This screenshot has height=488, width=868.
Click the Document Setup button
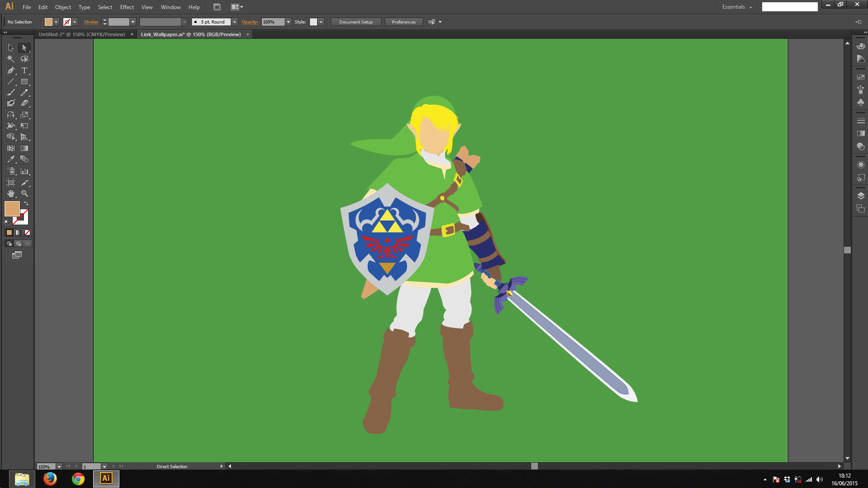pos(356,22)
